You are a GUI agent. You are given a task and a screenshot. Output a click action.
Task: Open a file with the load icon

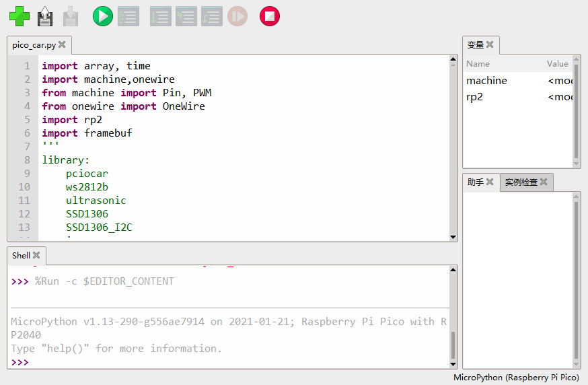[x=45, y=16]
